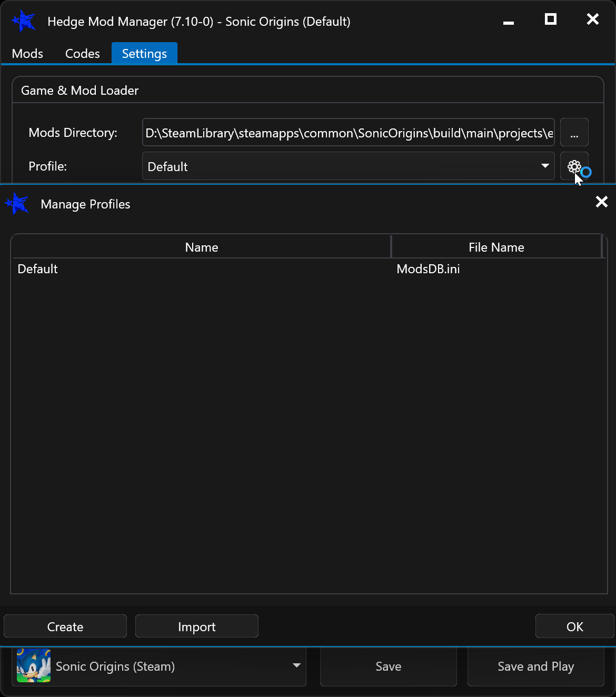The height and width of the screenshot is (697, 616).
Task: Create a new profile
Action: tap(65, 626)
